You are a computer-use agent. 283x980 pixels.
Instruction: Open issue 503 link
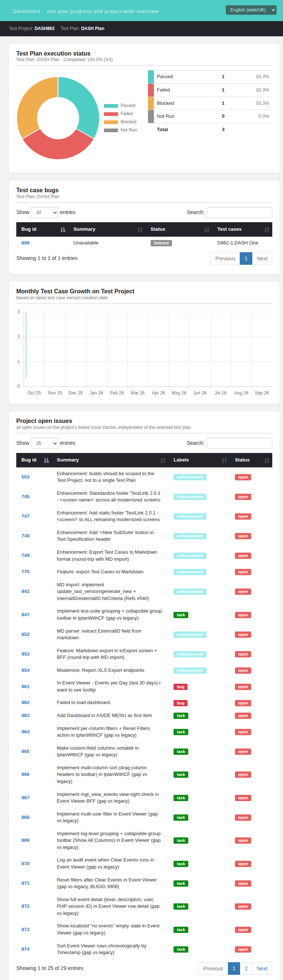26,477
